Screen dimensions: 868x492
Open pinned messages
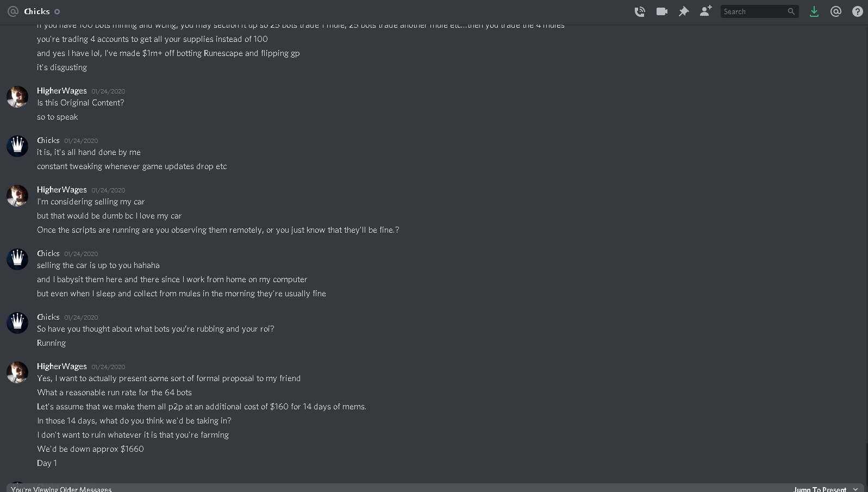(x=684, y=11)
